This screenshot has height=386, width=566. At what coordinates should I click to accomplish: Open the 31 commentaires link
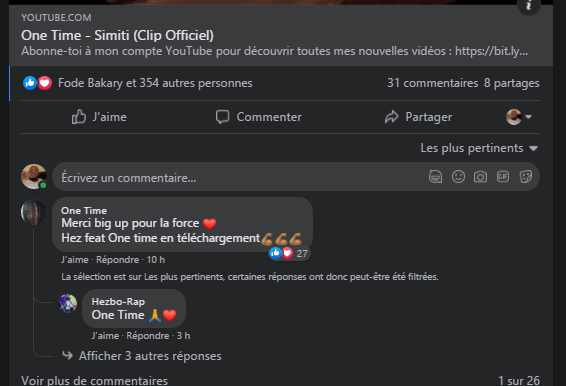tap(432, 83)
